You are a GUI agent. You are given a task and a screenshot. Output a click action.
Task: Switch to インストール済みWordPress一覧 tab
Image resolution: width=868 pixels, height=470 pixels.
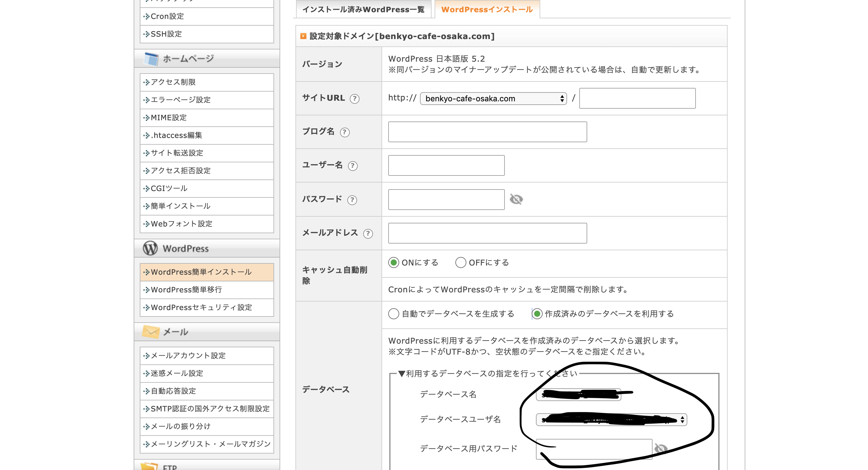coord(363,9)
